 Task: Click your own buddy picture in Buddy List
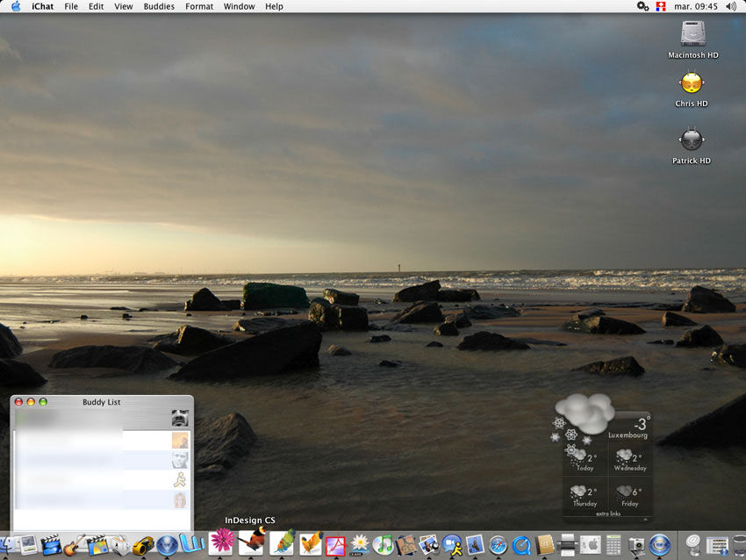(x=179, y=419)
